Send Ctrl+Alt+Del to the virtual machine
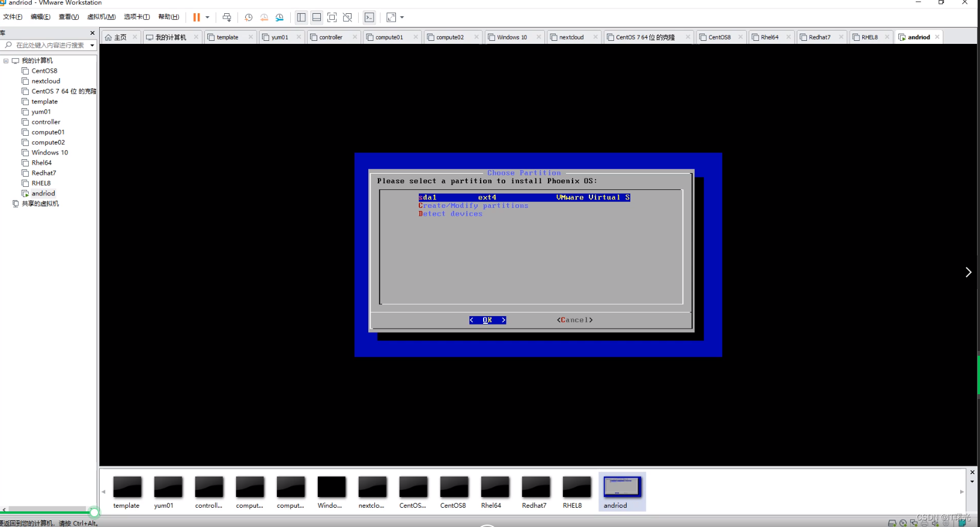 coord(227,17)
